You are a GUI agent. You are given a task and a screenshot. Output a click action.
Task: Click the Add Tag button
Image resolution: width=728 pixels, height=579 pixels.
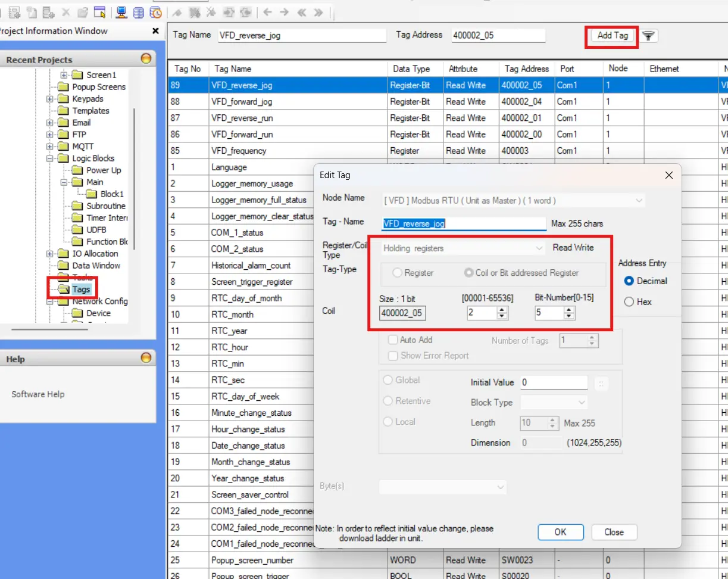click(x=611, y=36)
